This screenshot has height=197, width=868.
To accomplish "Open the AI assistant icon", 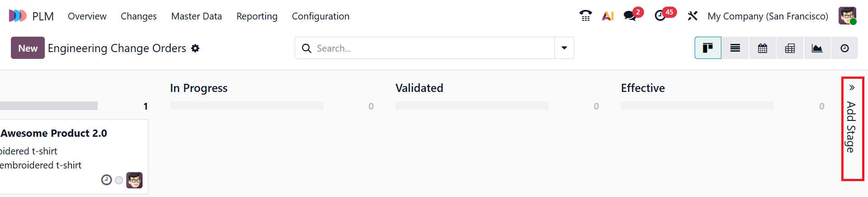I will [x=608, y=16].
